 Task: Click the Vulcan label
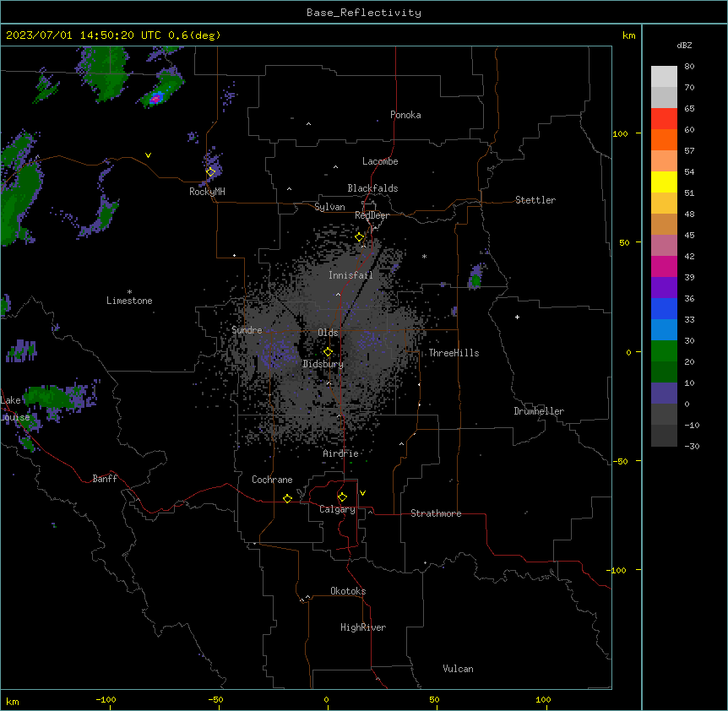(459, 669)
